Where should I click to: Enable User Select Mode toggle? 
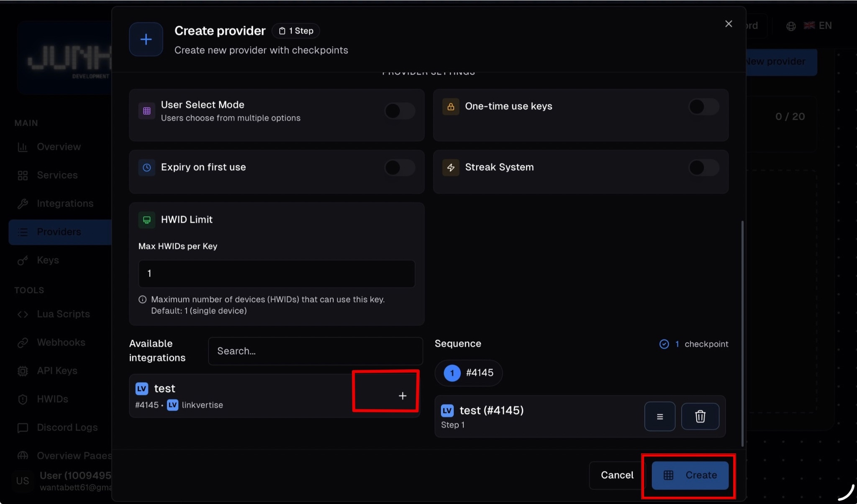pos(400,111)
